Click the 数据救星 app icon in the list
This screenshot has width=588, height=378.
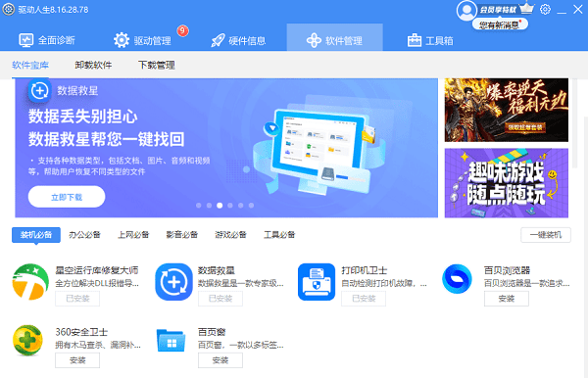coord(173,282)
